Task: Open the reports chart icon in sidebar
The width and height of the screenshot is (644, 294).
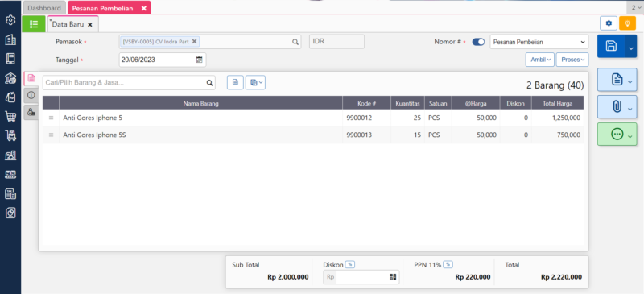Action: point(10,213)
